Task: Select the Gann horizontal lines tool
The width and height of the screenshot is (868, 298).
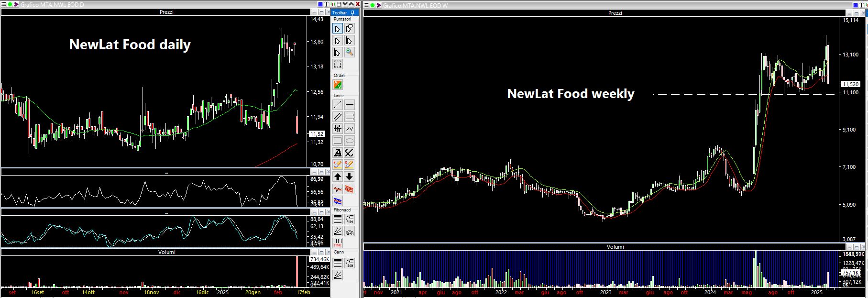Action: click(x=338, y=263)
